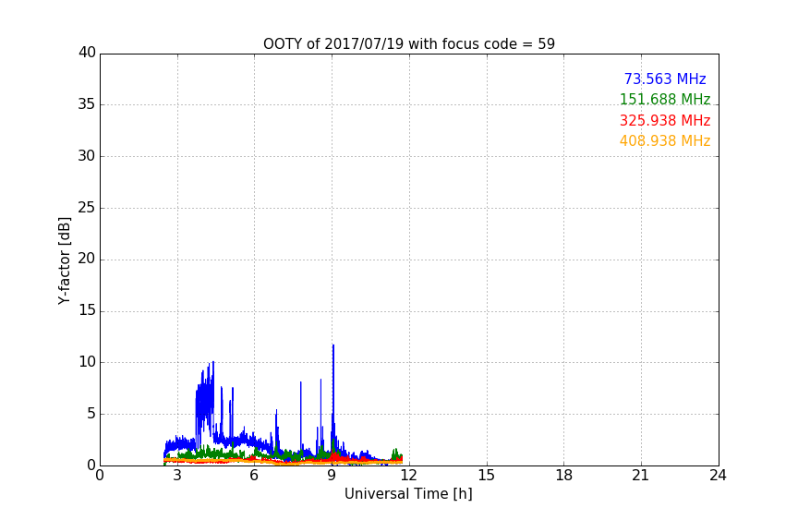Select the green 151.688 MHz legend label
The width and height of the screenshot is (798, 532).
pyautogui.click(x=665, y=99)
